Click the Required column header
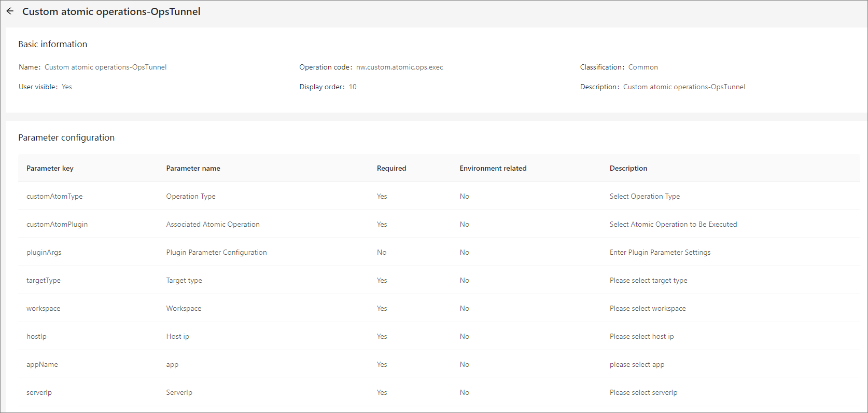868x413 pixels. pyautogui.click(x=391, y=168)
